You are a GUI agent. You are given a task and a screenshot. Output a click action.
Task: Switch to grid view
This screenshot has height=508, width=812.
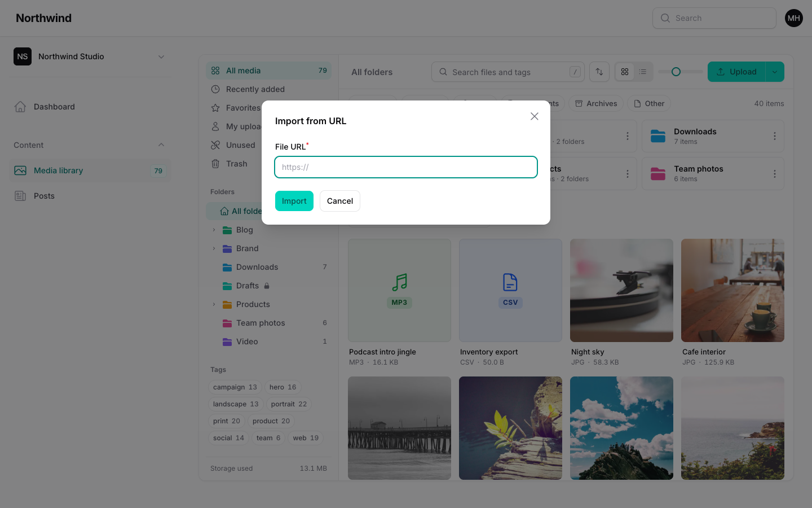625,72
